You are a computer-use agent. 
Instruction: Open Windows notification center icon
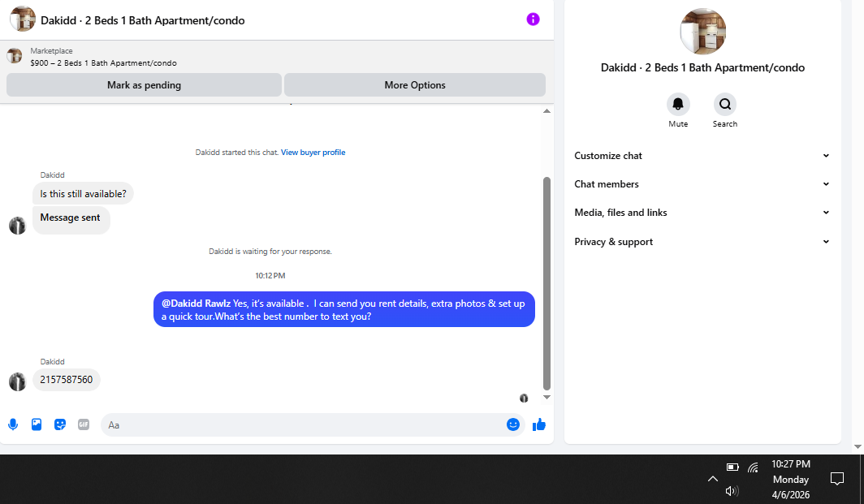point(837,479)
